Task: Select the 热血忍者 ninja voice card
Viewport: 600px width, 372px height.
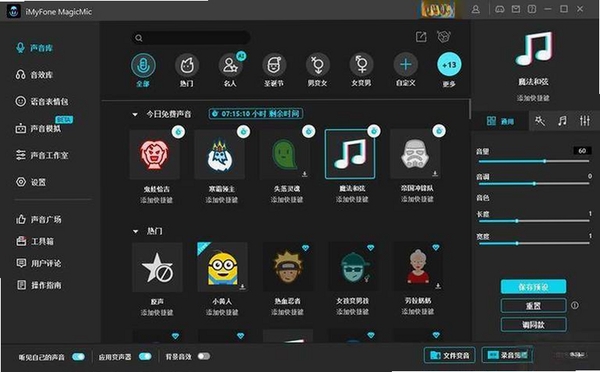Action: pyautogui.click(x=287, y=267)
